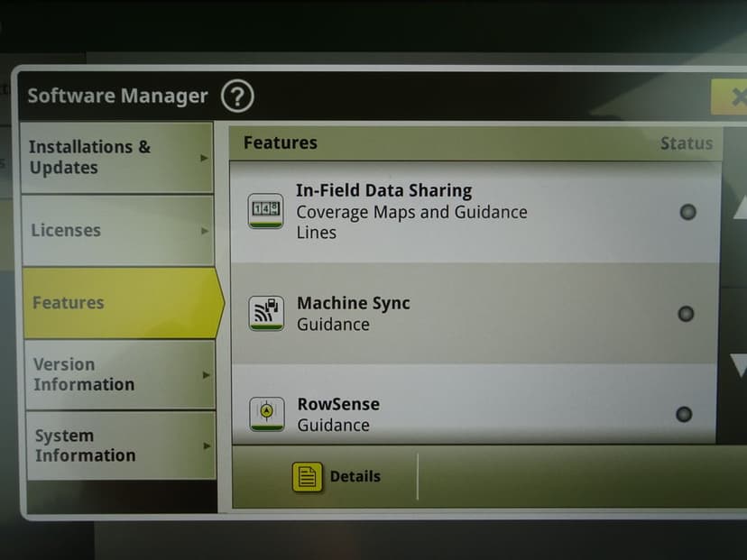Toggle the In-Field Data Sharing status indicator

click(687, 213)
